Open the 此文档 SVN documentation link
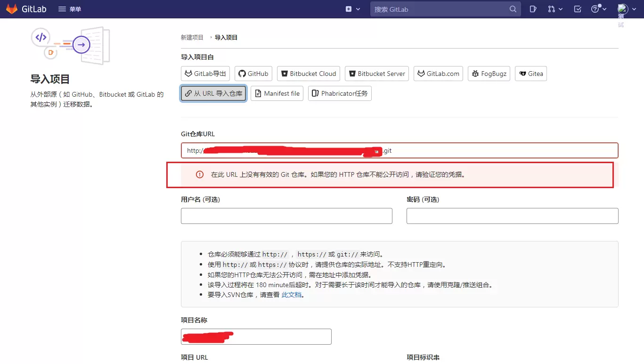 (291, 295)
